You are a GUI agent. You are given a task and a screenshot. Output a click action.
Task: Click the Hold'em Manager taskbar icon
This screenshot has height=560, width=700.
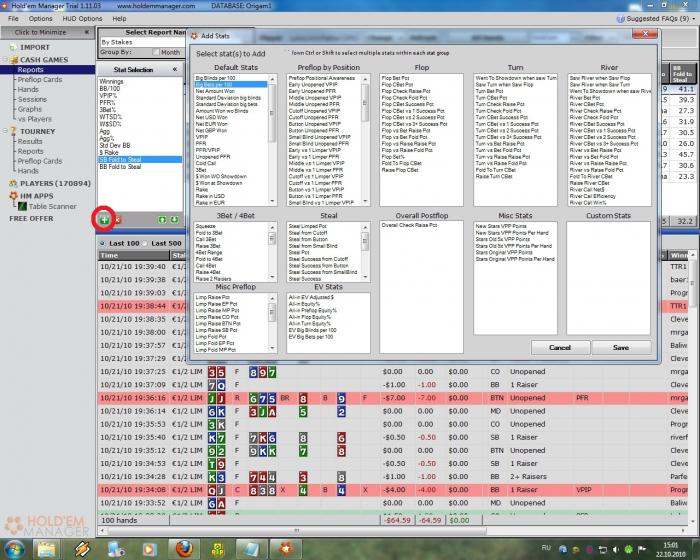click(286, 549)
